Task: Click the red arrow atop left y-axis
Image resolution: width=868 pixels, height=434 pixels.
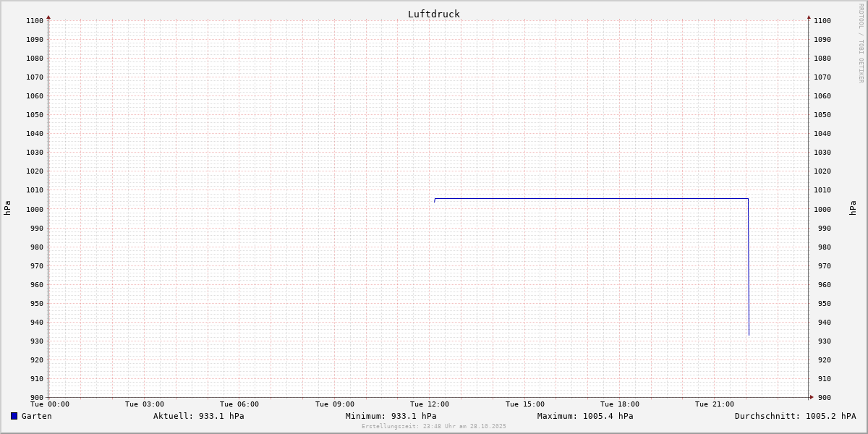Action: [x=48, y=17]
